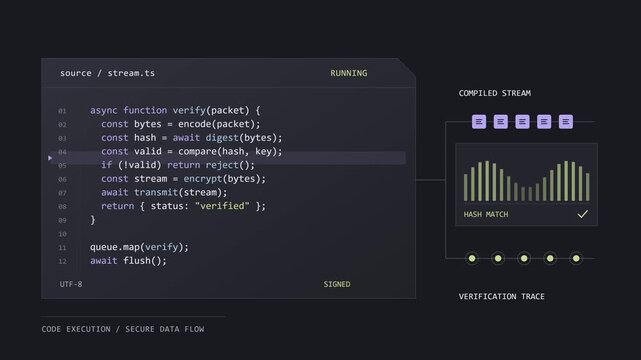The height and width of the screenshot is (360, 641).
Task: Click the highlighted 'const valid = compare(hash, key);' line
Action: (192, 152)
